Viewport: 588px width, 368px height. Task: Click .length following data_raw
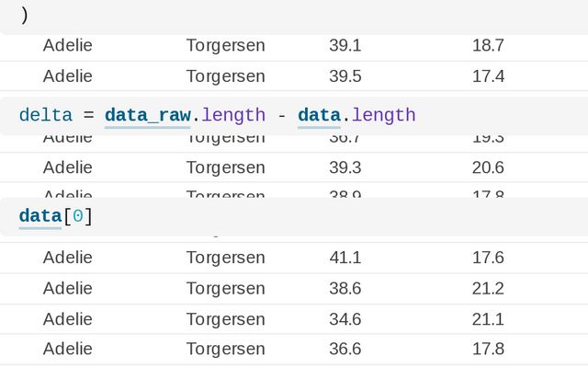click(232, 115)
